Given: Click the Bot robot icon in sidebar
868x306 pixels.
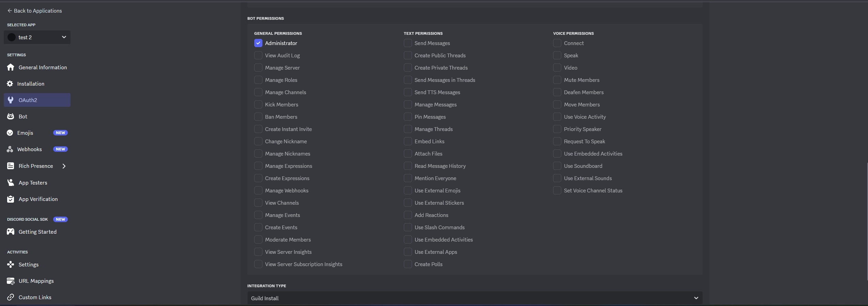Looking at the screenshot, I should [11, 117].
